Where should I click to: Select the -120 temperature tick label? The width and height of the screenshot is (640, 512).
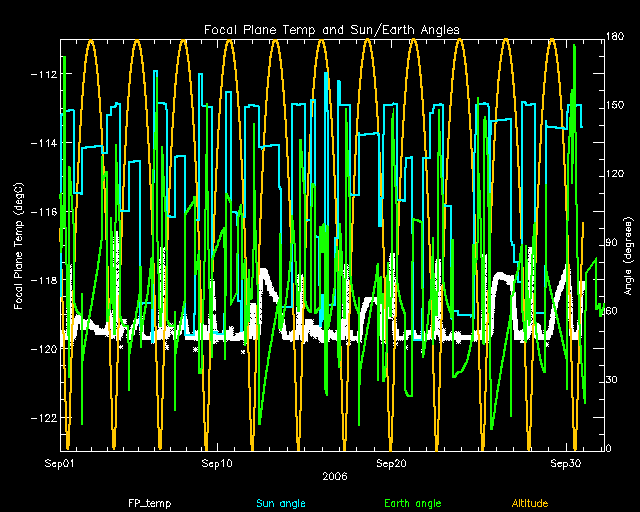click(42, 350)
